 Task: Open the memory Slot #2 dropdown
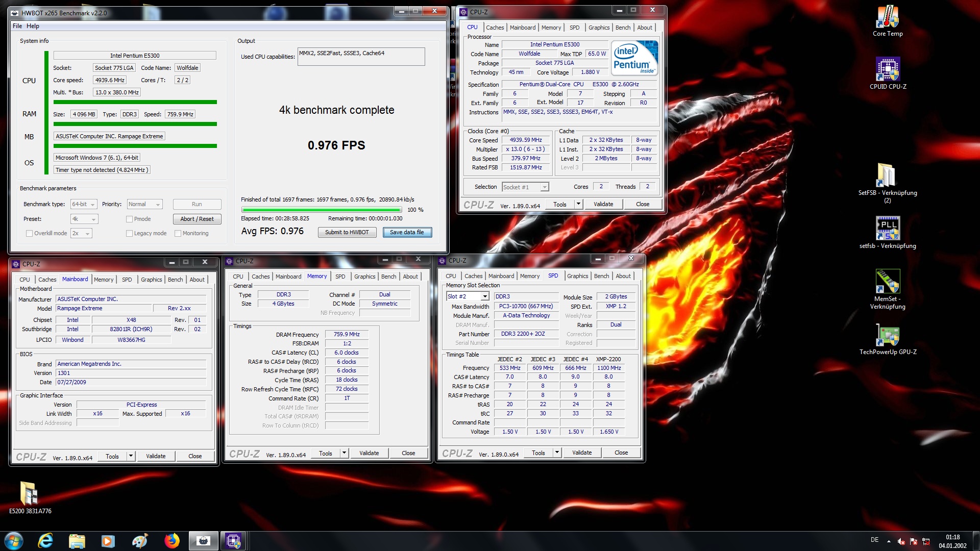[x=468, y=296]
